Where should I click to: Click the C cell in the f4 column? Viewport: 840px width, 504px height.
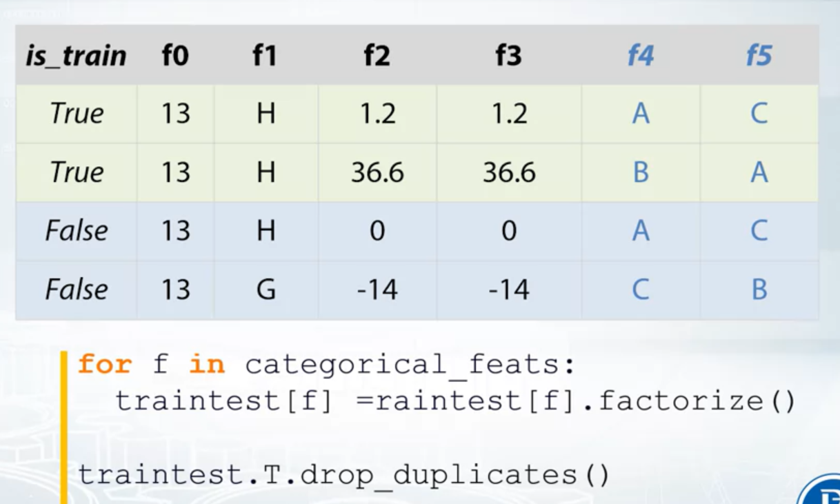tap(641, 290)
